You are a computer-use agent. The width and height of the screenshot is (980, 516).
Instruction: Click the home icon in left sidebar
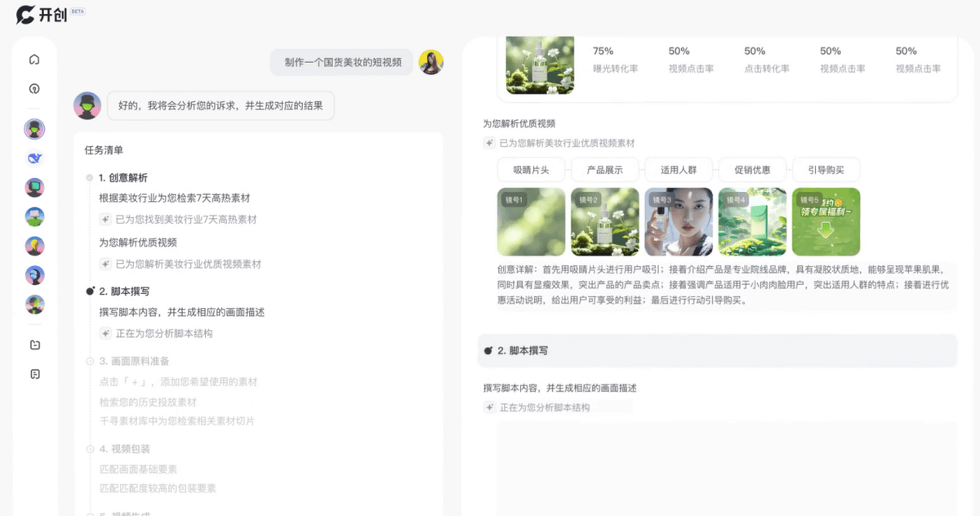coord(34,60)
